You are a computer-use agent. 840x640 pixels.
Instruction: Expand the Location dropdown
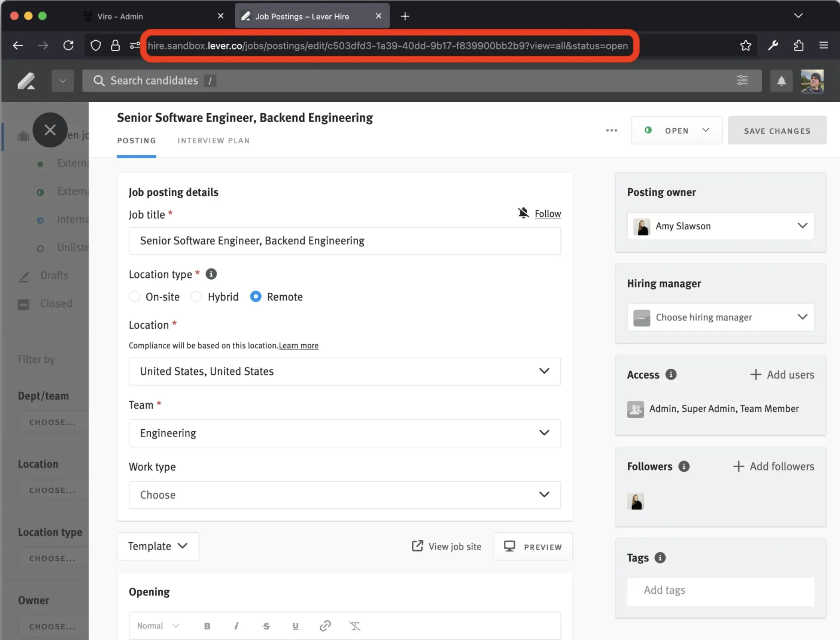click(345, 371)
